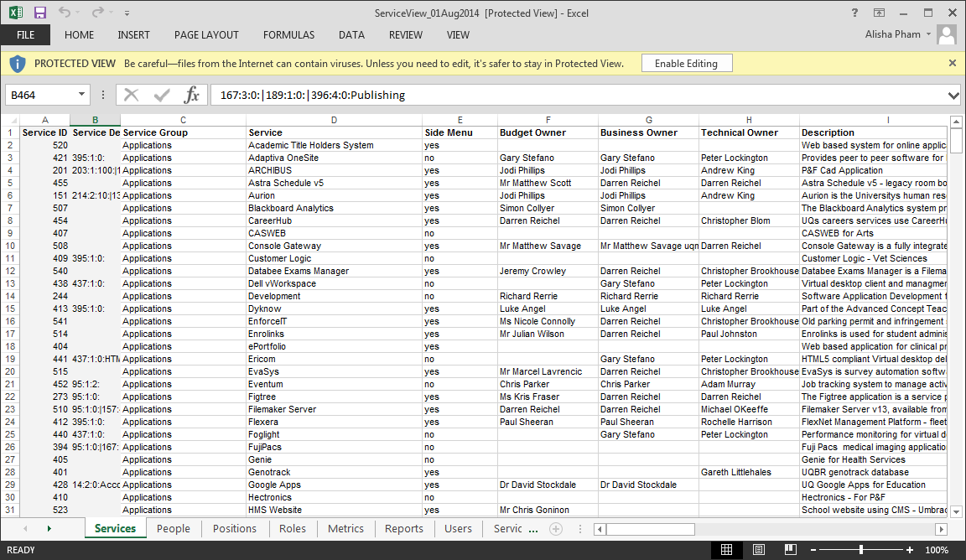Close the Protected View message bar
This screenshot has width=966, height=560.
[953, 63]
